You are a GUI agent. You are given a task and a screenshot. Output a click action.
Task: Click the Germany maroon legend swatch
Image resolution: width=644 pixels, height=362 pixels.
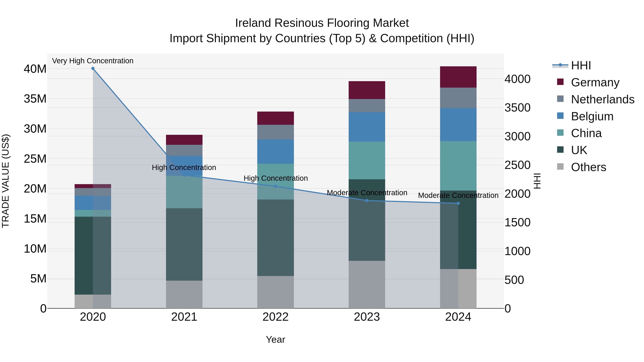point(560,82)
